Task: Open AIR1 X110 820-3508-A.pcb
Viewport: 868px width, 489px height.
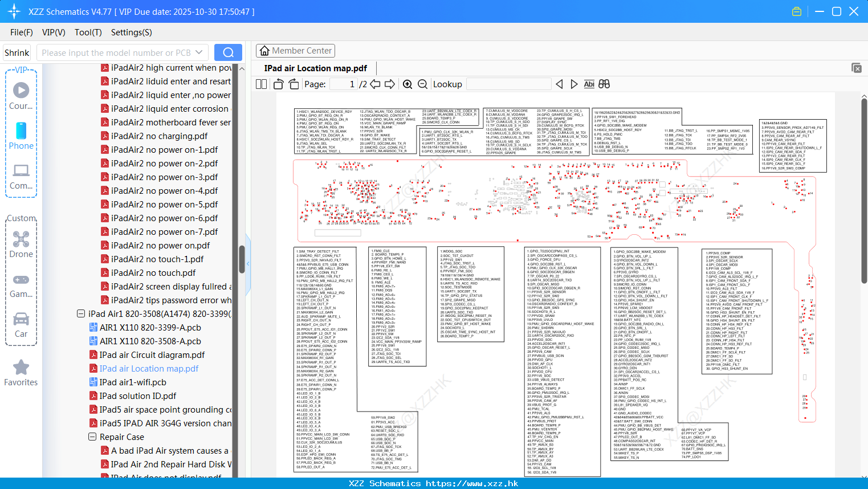Action: 150,341
